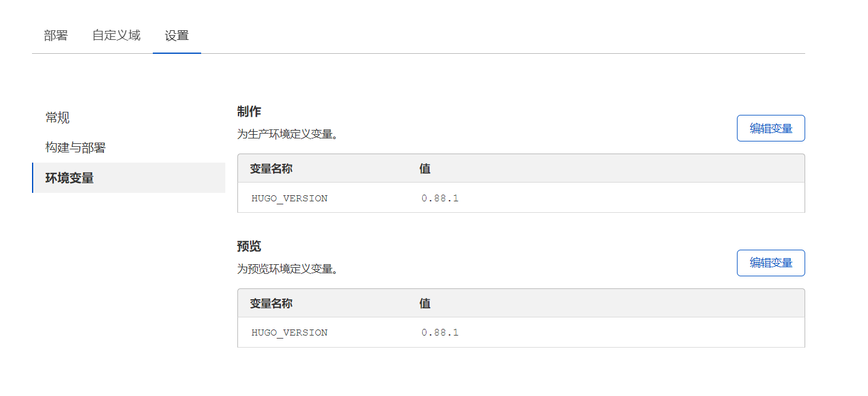Open 常规 settings in the sidebar
The image size is (868, 396).
57,118
